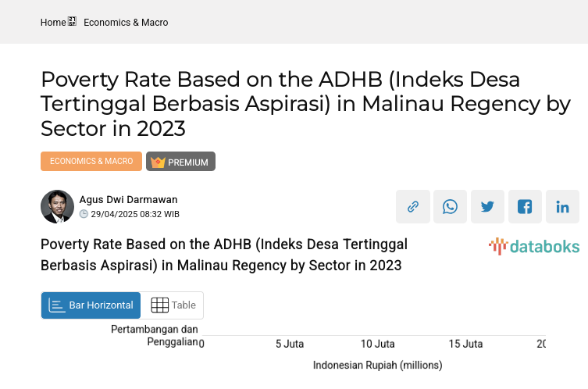Viewport: 588px width, 389px height.
Task: Share the article on Facebook
Action: pyautogui.click(x=525, y=206)
